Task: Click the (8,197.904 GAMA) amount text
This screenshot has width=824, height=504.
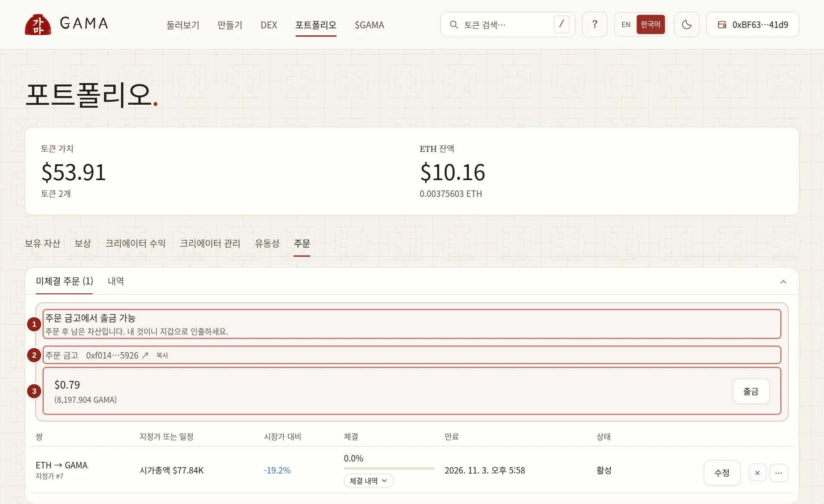Action: coord(85,399)
